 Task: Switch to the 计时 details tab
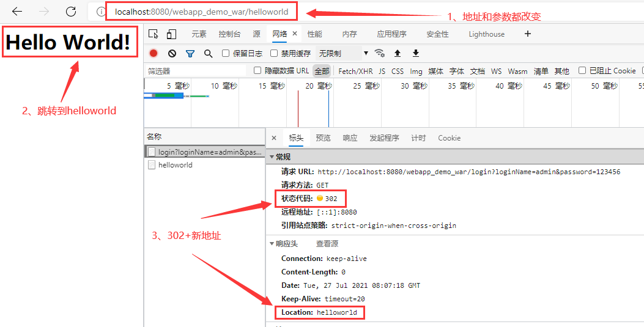tap(418, 138)
